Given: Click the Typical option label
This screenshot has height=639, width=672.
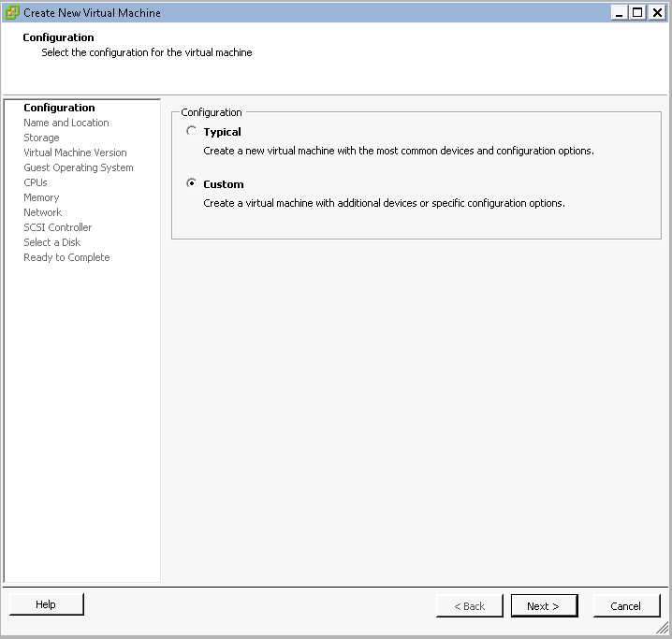Looking at the screenshot, I should [x=222, y=132].
